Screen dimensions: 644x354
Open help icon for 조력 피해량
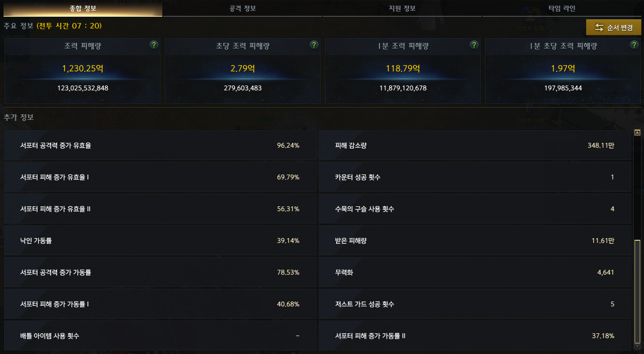(154, 45)
